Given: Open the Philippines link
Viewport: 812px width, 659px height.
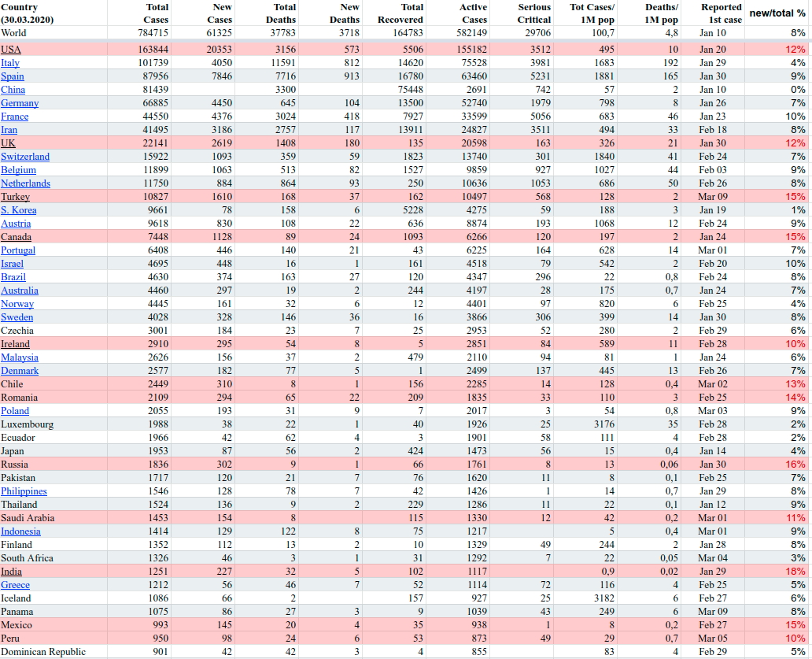Looking at the screenshot, I should coord(24,491).
